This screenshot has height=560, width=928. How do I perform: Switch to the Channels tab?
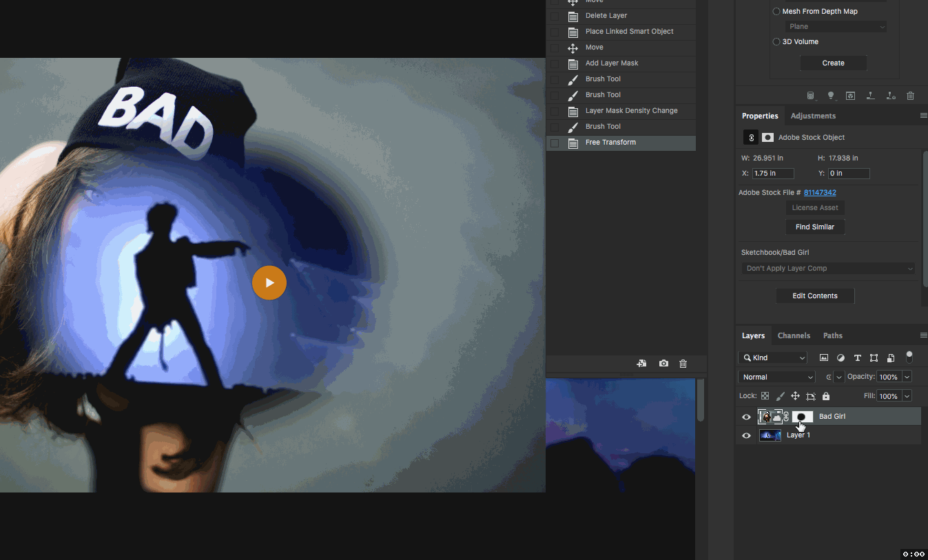pyautogui.click(x=794, y=335)
